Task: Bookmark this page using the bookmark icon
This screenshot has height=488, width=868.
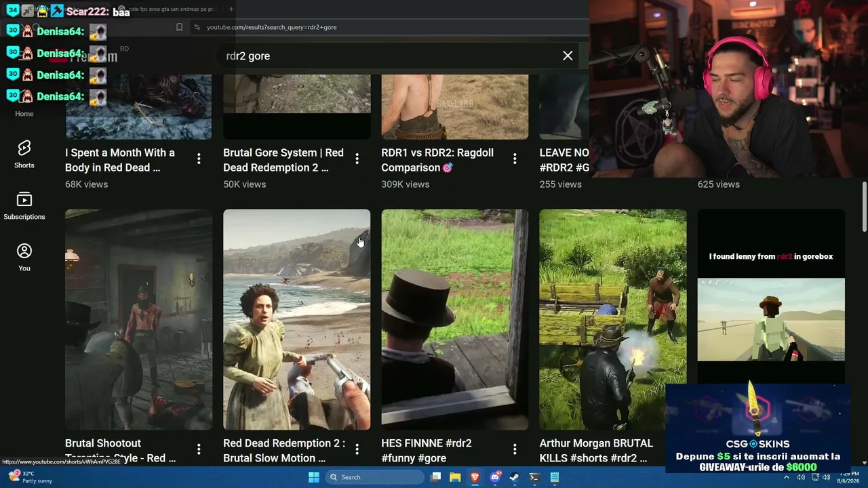Action: coord(179,27)
